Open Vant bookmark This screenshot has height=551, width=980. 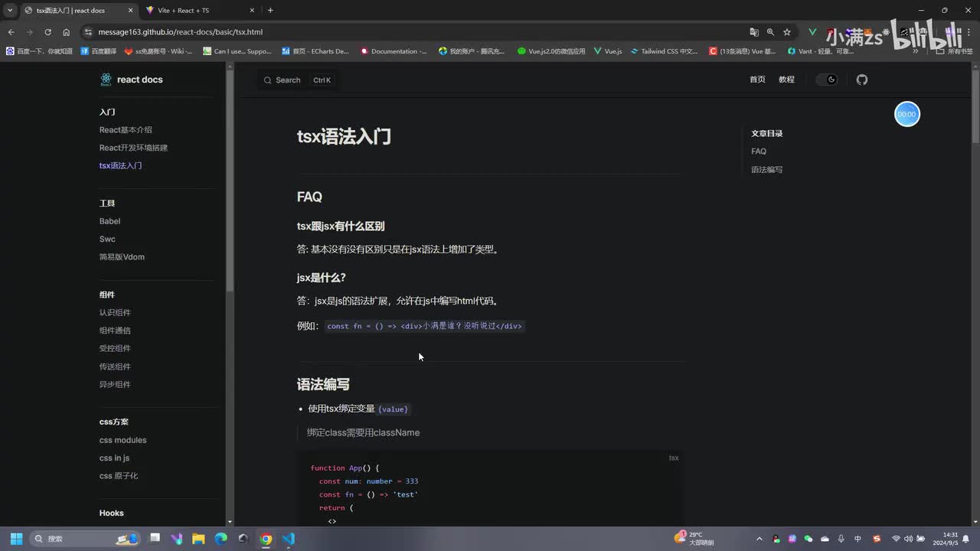[821, 51]
